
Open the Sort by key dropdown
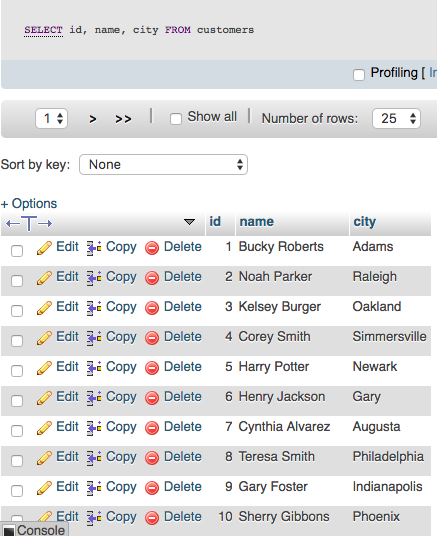coord(163,164)
